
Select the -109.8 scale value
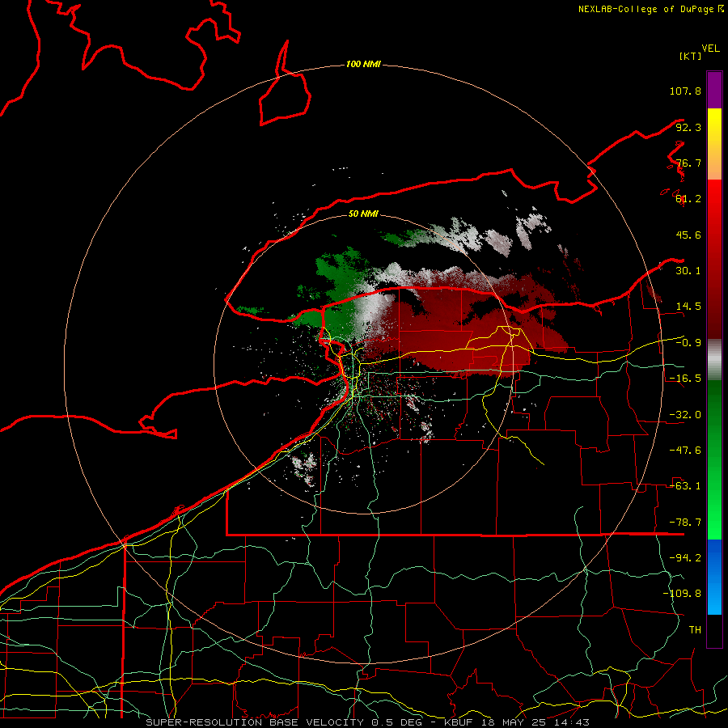pyautogui.click(x=682, y=594)
